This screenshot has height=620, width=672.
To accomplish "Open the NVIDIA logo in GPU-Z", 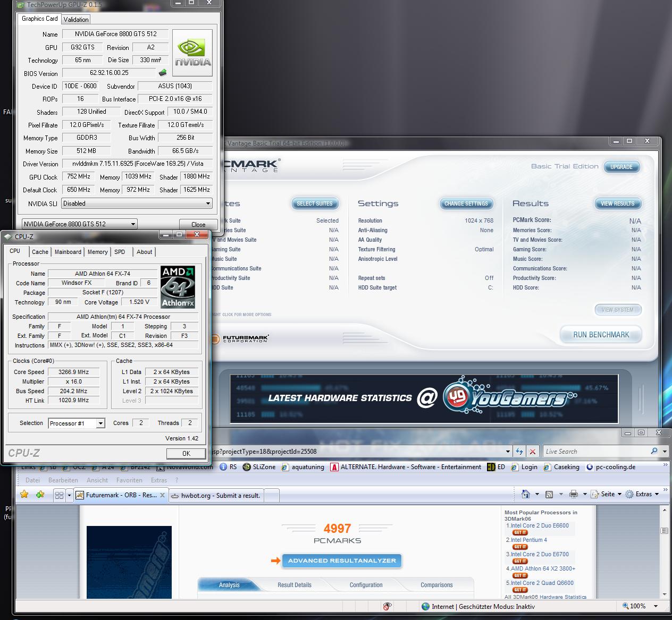I will pos(192,53).
